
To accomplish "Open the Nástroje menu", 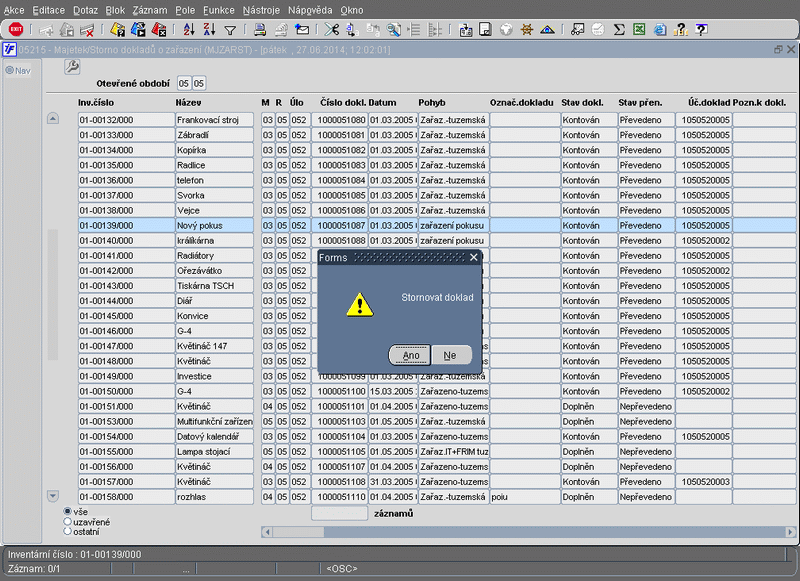I will point(260,9).
